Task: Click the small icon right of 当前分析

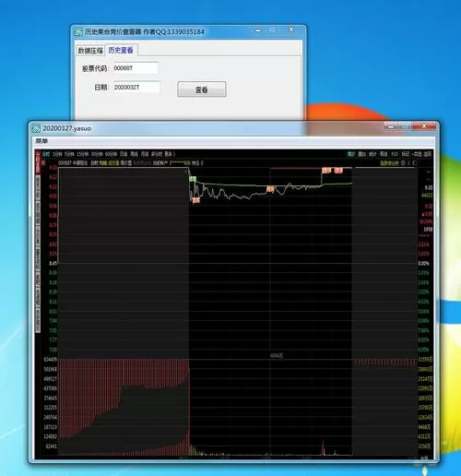Action: 404,162
